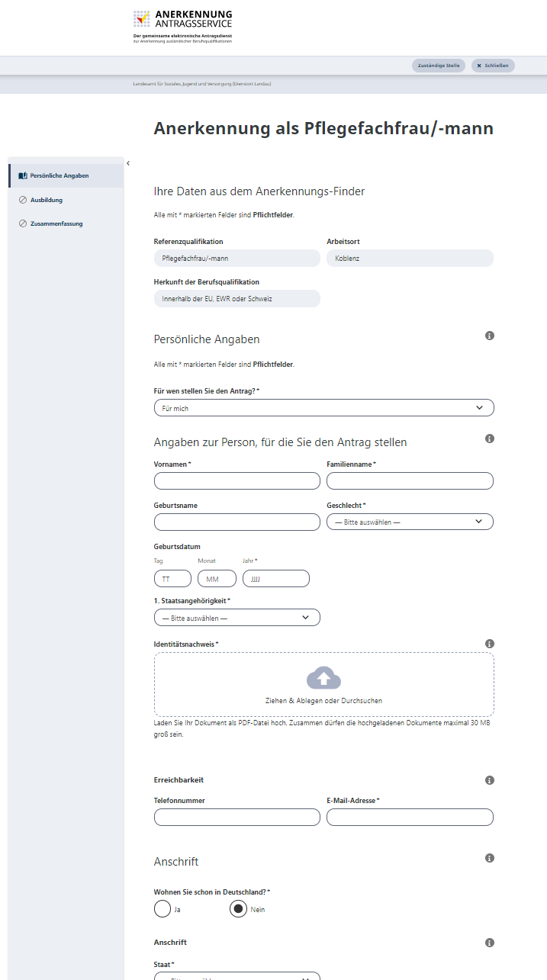
Task: Click 'Ihre Daten aus dem Anerkennungs-Finder' heading
Action: point(259,191)
